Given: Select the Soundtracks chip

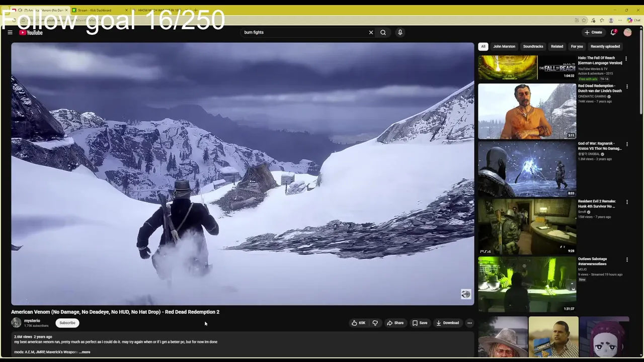Looking at the screenshot, I should point(533,46).
